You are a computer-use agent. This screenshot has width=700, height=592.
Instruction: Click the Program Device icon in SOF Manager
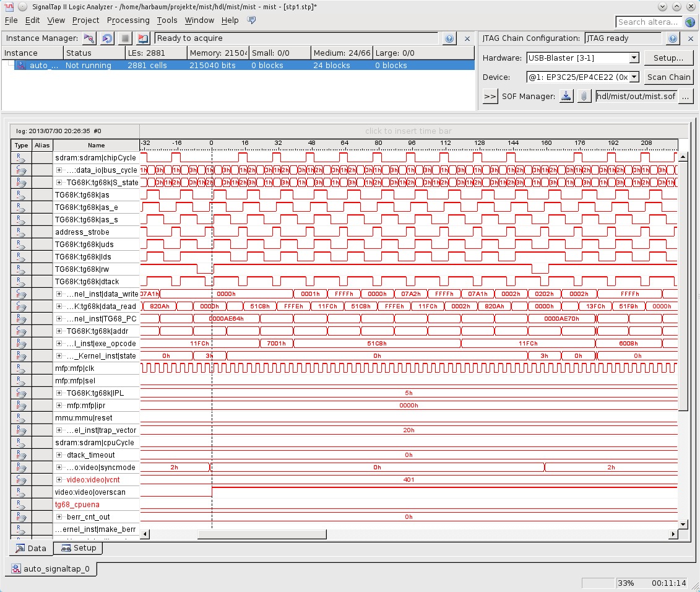pyautogui.click(x=566, y=96)
